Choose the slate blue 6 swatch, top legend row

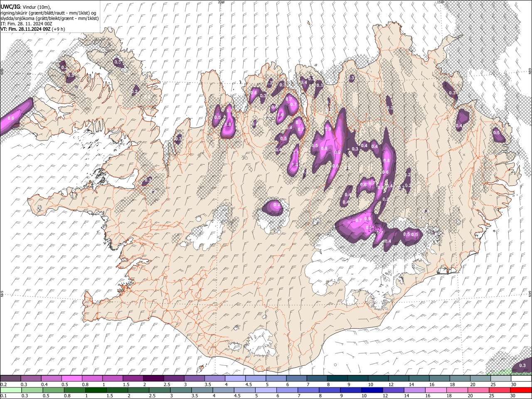pyautogui.click(x=296, y=379)
